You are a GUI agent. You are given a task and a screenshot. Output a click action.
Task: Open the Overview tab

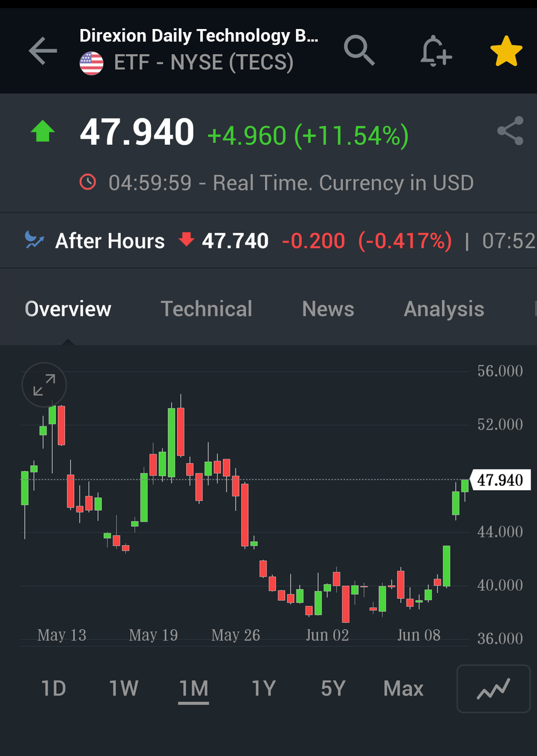[x=68, y=309]
